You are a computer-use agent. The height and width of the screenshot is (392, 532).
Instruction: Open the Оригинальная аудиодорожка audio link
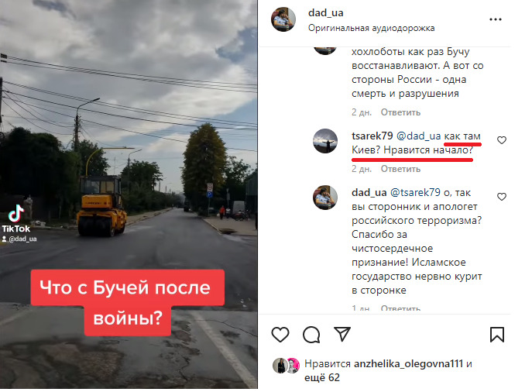[371, 28]
